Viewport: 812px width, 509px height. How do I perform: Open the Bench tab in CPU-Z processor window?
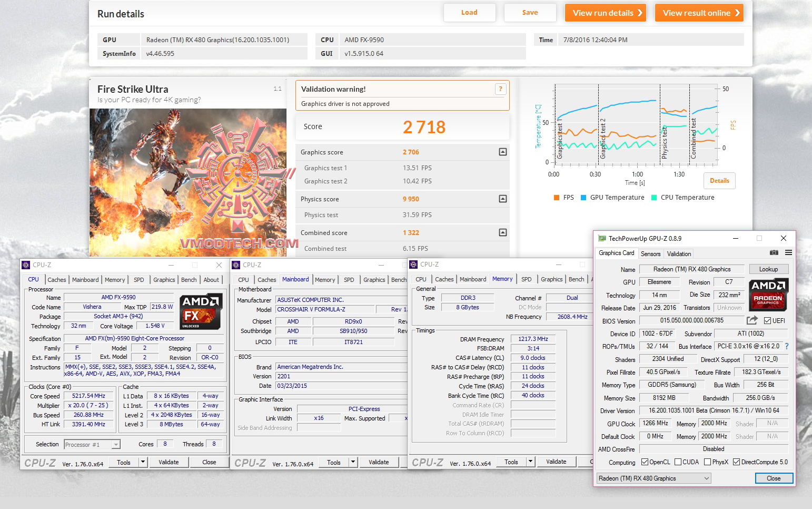tap(189, 280)
